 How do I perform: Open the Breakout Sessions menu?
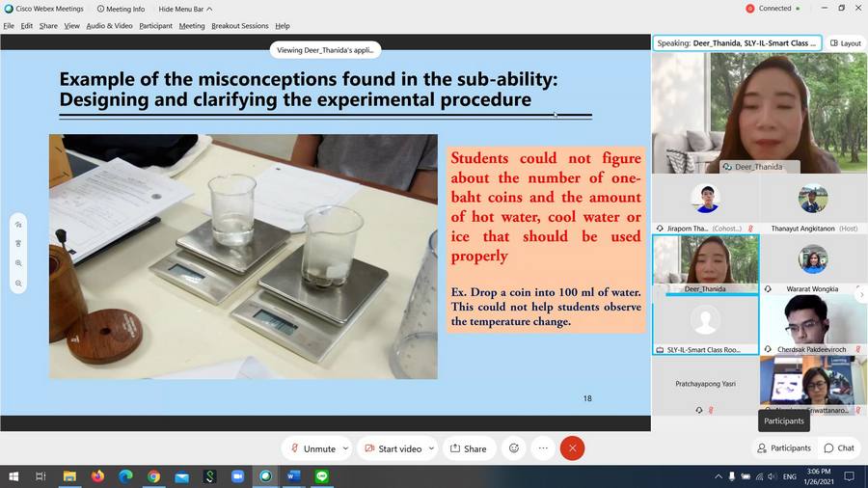[x=239, y=26]
